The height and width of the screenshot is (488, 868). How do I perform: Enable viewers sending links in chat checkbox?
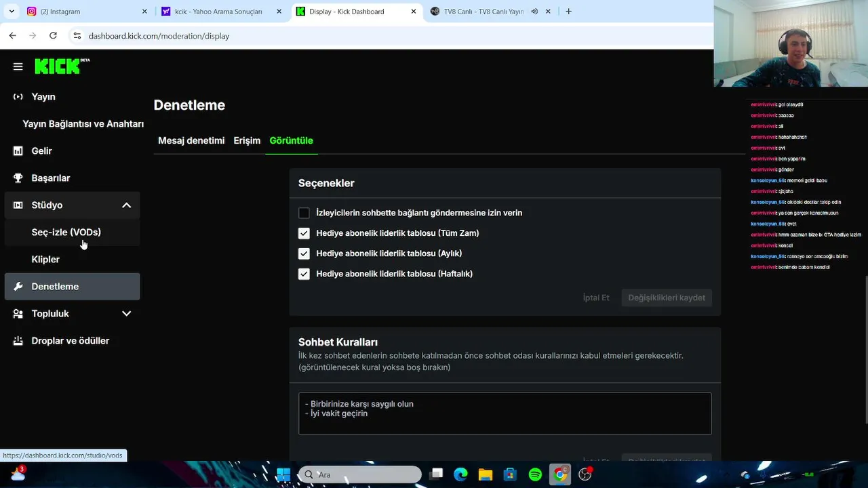[304, 213]
